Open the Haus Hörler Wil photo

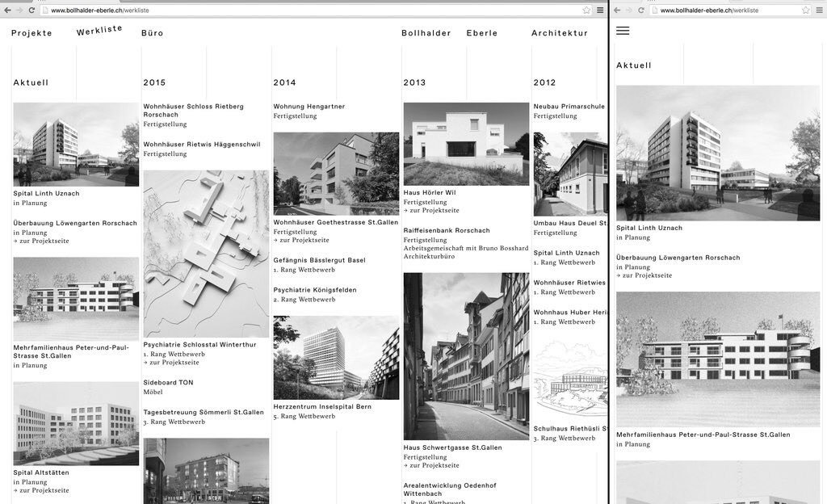click(x=466, y=144)
